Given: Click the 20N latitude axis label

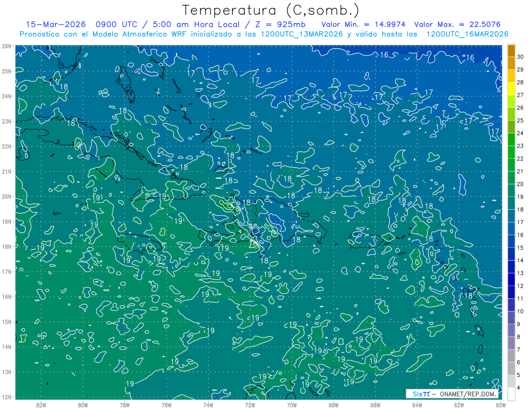Looking at the screenshot, I should [x=6, y=196].
